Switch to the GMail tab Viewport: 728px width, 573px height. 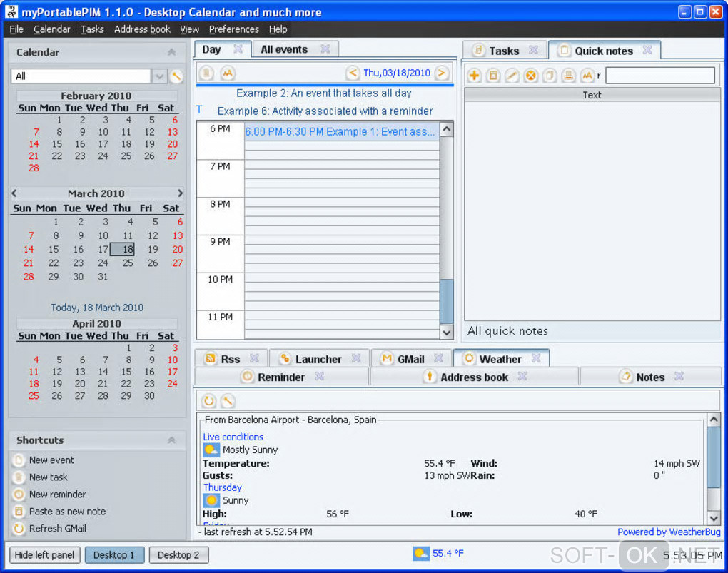tap(411, 359)
